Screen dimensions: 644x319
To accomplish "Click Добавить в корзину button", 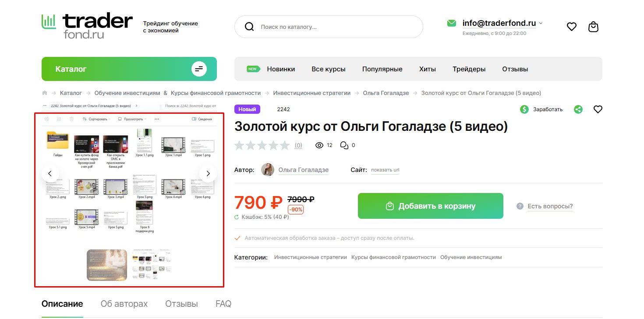I will point(431,206).
